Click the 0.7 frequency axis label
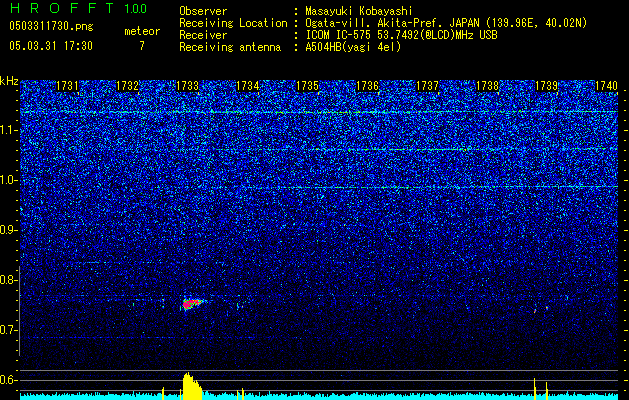 tap(8, 330)
